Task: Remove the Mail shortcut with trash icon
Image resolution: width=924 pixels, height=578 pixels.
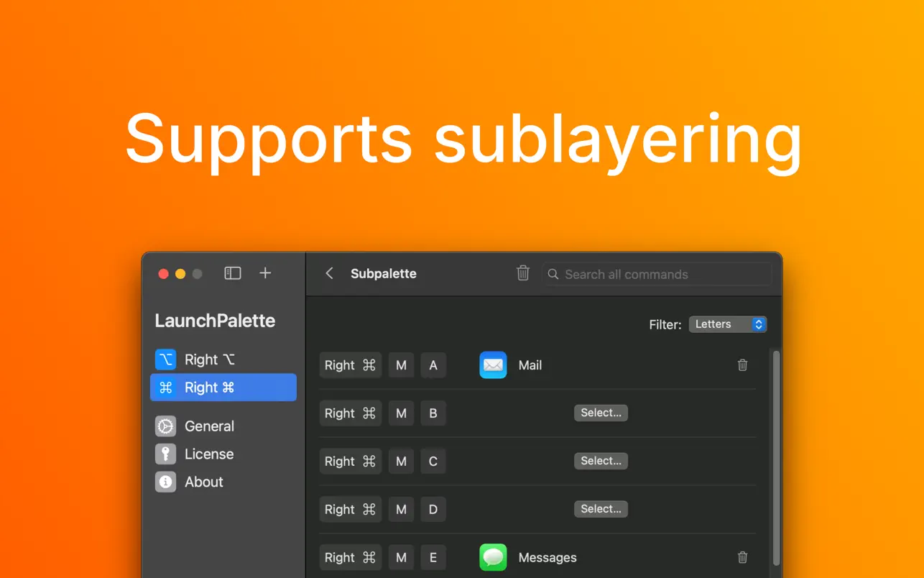Action: 742,365
